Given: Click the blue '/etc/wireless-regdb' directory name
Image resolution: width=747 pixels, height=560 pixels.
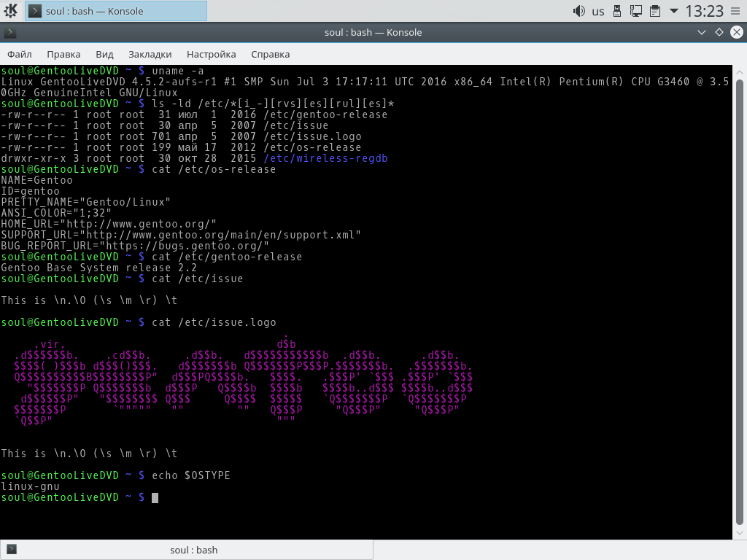Looking at the screenshot, I should point(325,158).
